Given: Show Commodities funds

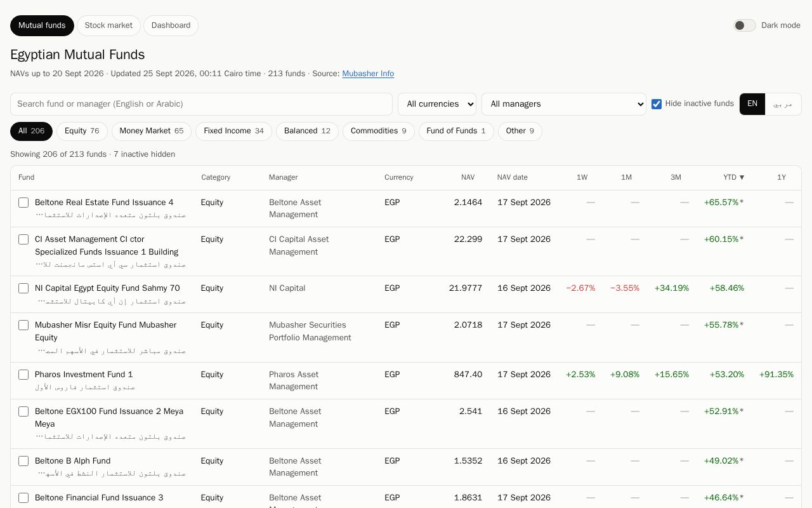Looking at the screenshot, I should (379, 131).
